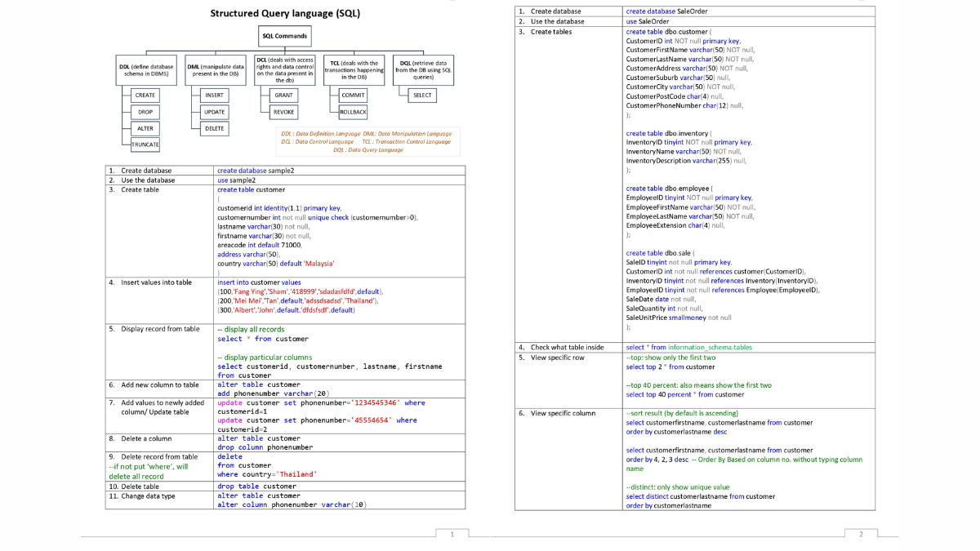This screenshot has width=980, height=551.
Task: Click the UPDATE box in the diagram
Action: [215, 112]
